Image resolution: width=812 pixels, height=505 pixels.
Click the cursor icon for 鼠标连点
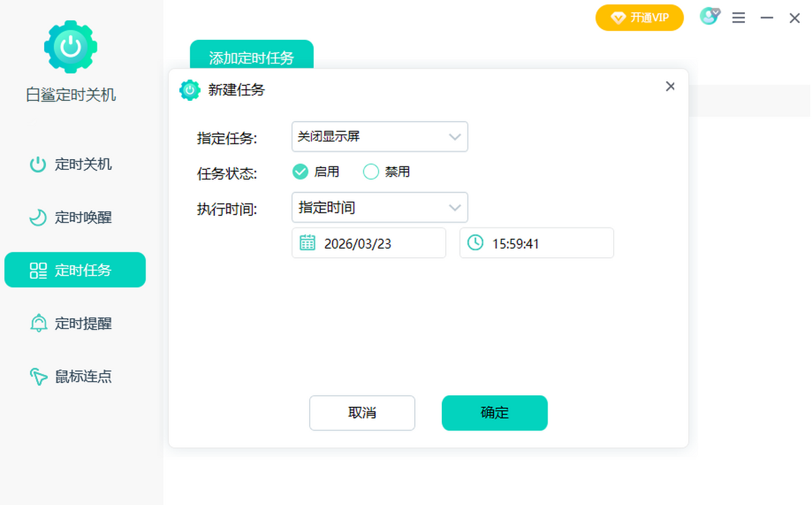click(38, 376)
